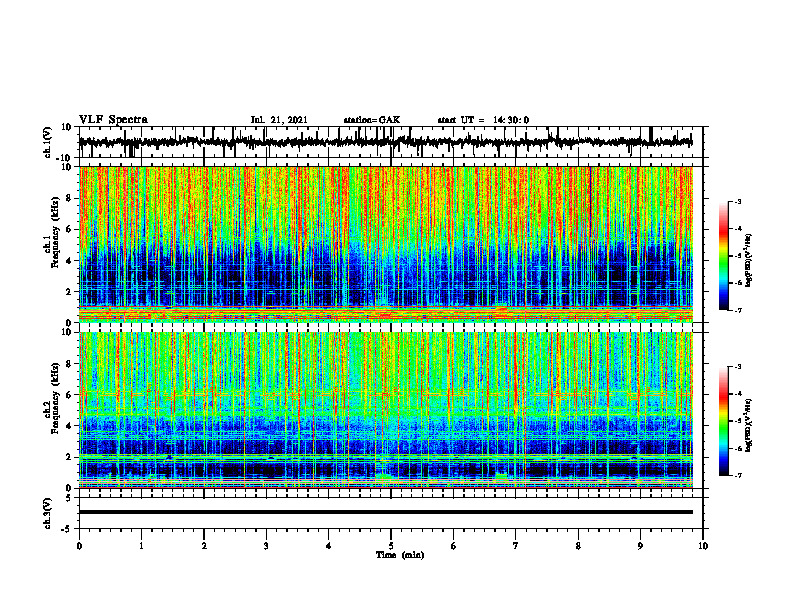Click the ch.1 spectrogram color bar
This screenshot has height=612, width=792.
(x=723, y=256)
